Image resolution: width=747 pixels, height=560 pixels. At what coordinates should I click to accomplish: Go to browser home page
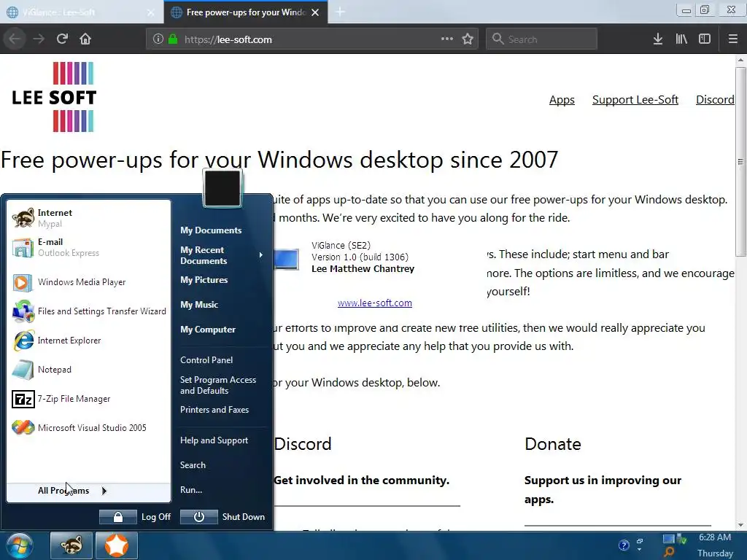(x=85, y=39)
